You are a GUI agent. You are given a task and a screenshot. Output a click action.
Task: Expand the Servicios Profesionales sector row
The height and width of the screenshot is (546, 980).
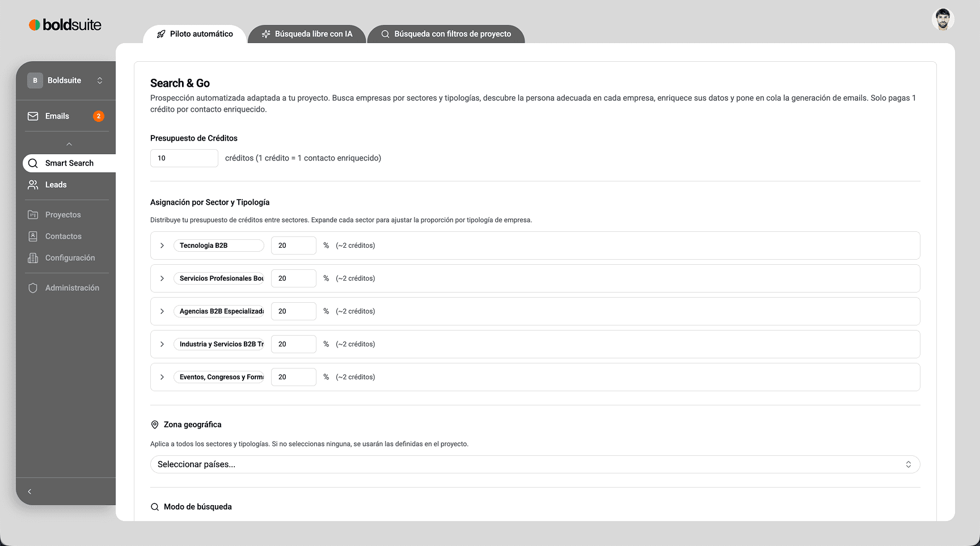162,278
